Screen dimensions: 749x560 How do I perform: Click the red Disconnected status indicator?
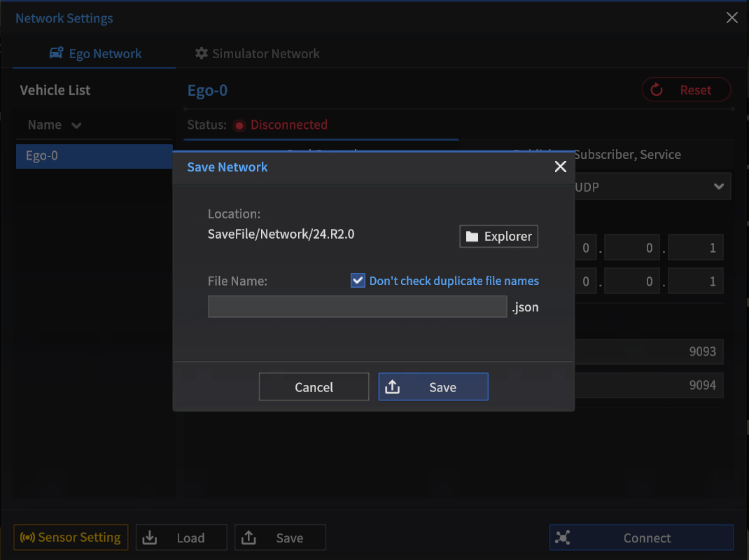(x=239, y=125)
